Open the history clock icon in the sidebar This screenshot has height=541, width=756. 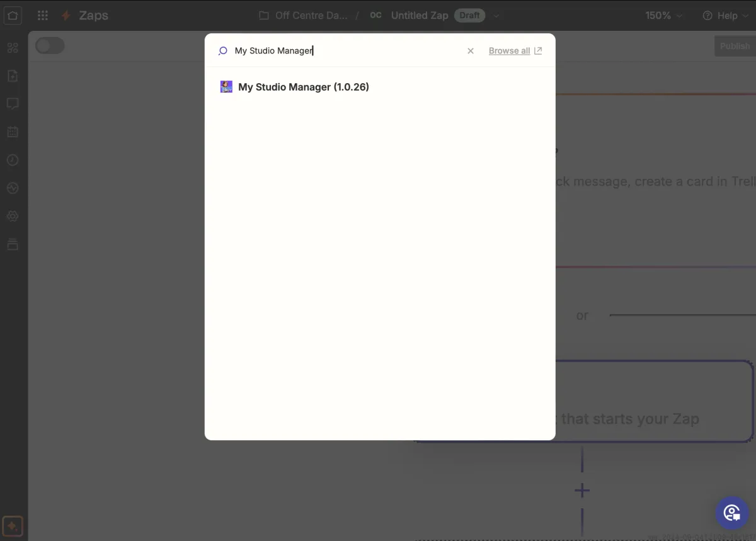pyautogui.click(x=13, y=160)
